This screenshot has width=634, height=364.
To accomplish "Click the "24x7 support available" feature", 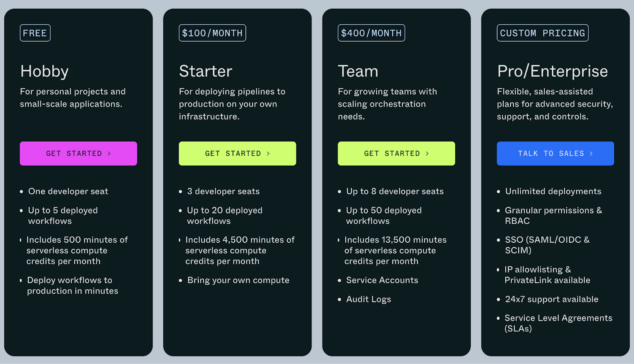I will pyautogui.click(x=552, y=299).
